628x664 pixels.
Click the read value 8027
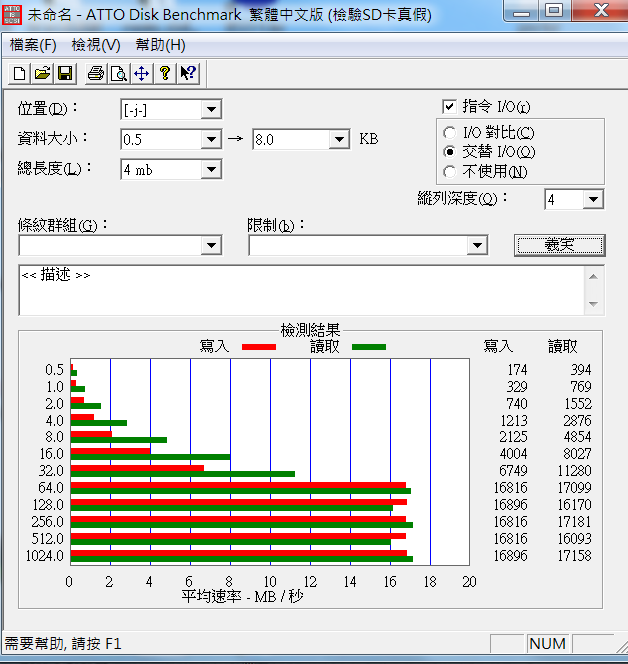577,454
